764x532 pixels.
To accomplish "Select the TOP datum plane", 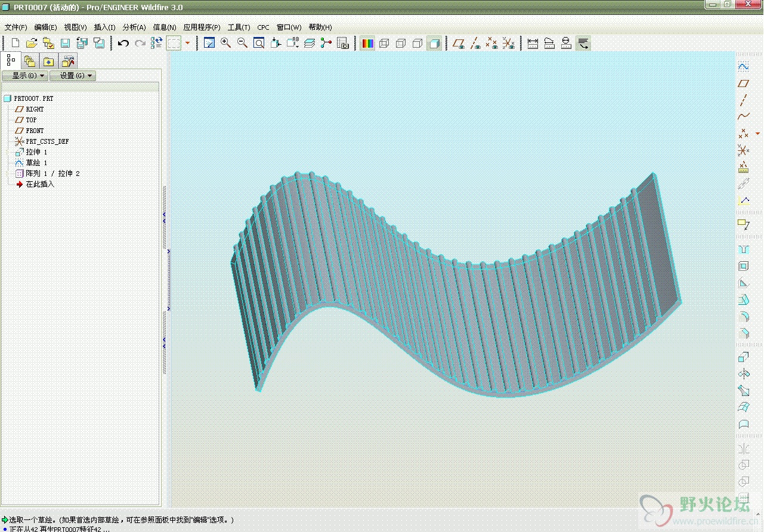I will point(31,120).
